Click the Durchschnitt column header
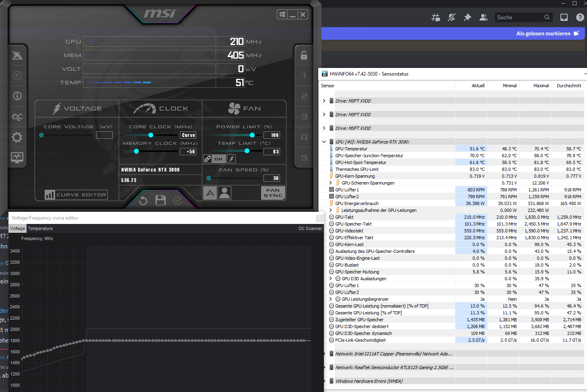The width and height of the screenshot is (587, 392). pyautogui.click(x=568, y=86)
